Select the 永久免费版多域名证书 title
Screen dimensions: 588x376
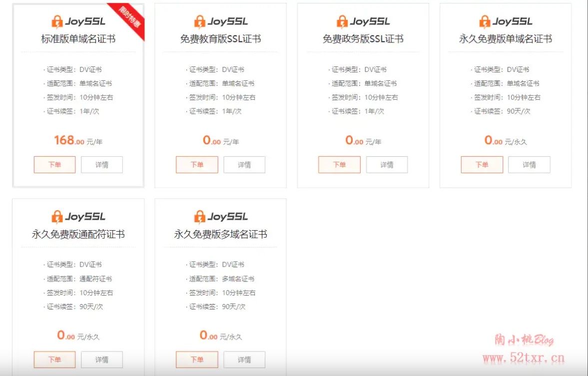point(220,234)
